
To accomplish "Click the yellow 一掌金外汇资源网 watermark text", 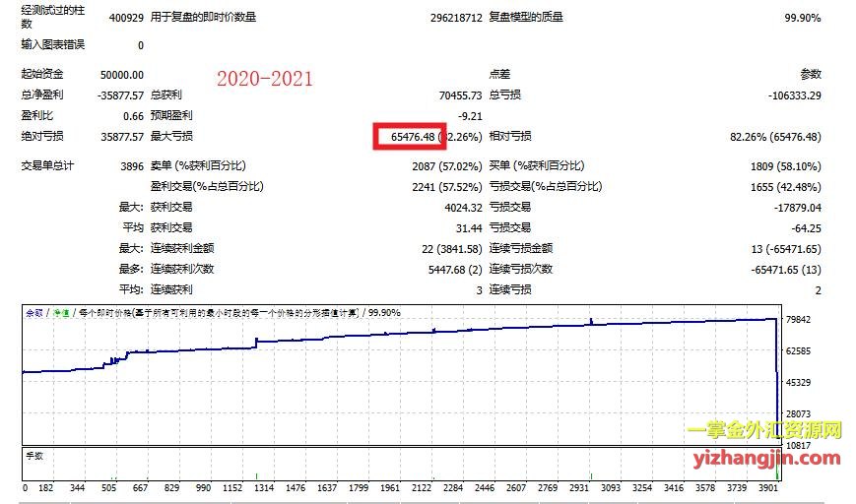I will pos(764,430).
